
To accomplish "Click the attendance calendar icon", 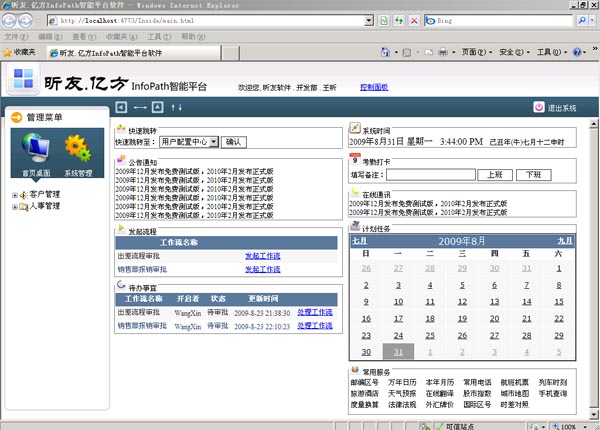I will click(355, 159).
